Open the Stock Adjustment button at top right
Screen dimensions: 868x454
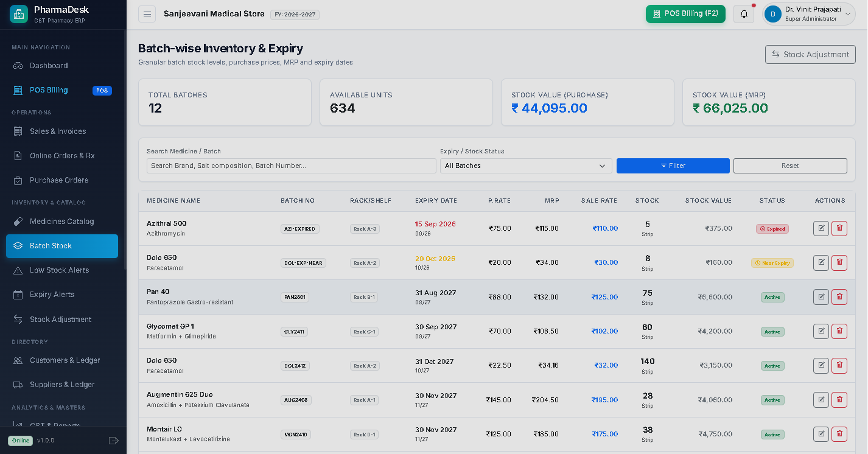810,54
